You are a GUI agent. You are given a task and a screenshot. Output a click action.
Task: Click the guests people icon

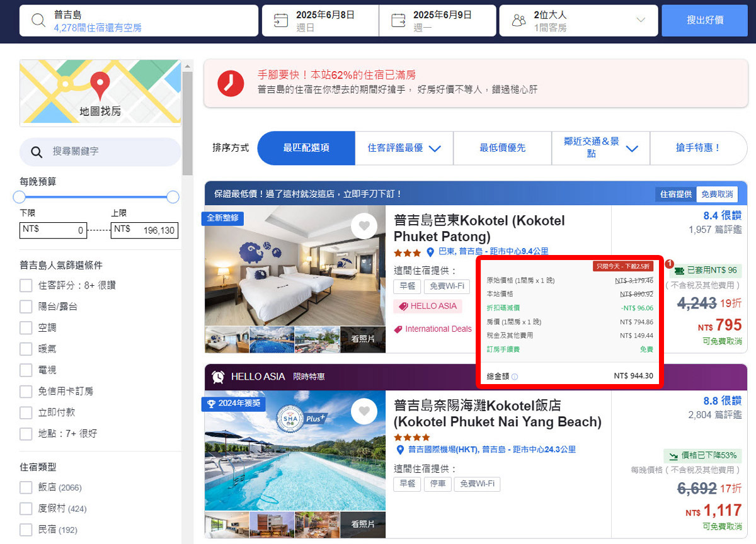tap(519, 21)
